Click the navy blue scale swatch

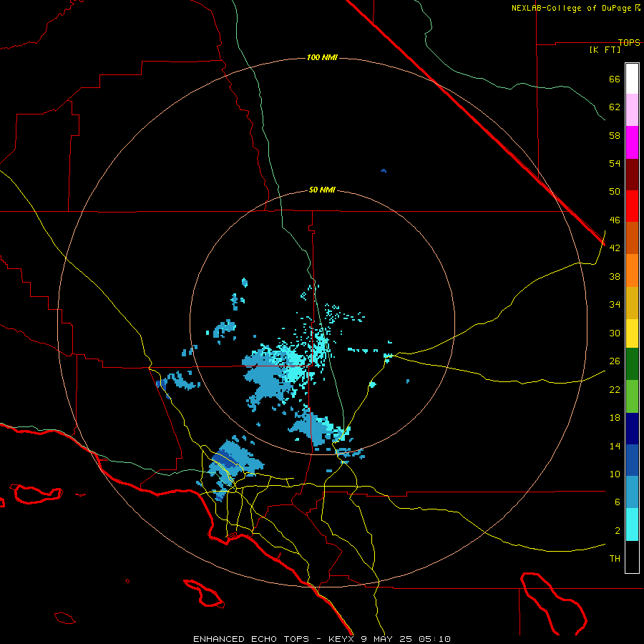coord(632,429)
